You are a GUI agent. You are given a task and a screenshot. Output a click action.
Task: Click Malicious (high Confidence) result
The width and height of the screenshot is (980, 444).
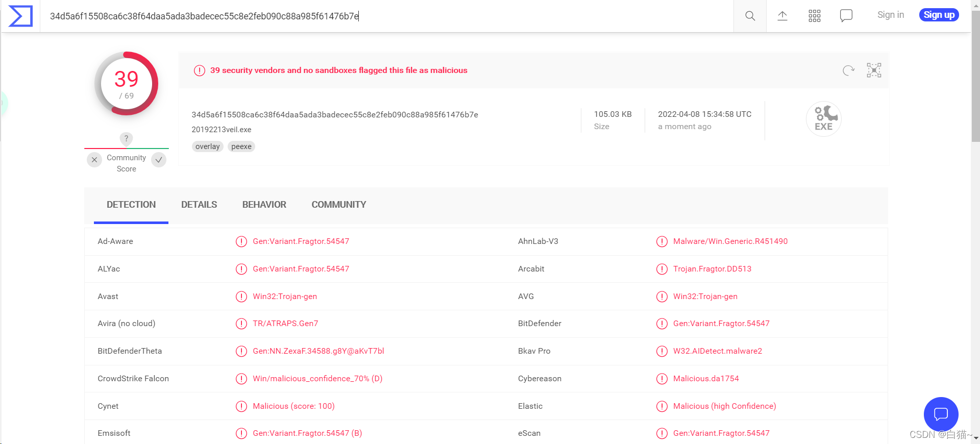point(724,406)
